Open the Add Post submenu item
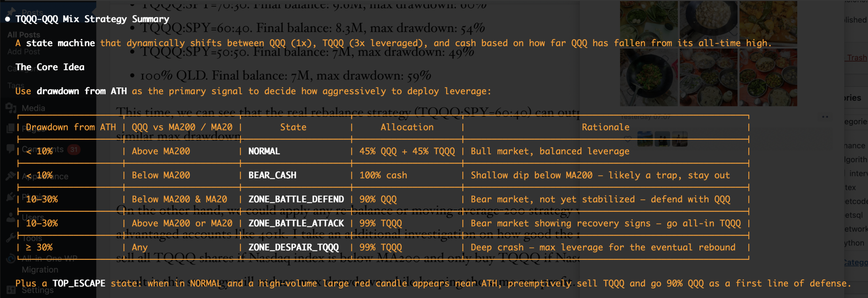 [24, 51]
